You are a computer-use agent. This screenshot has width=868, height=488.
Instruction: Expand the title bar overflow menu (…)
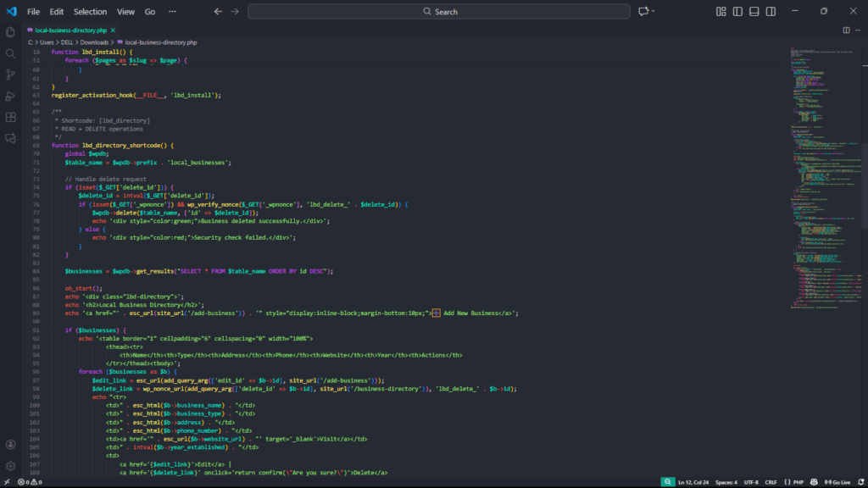coord(173,12)
